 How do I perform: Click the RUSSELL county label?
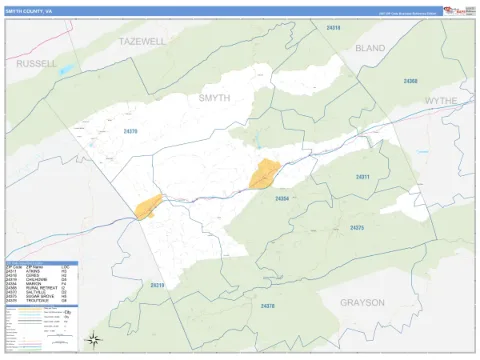(36, 64)
